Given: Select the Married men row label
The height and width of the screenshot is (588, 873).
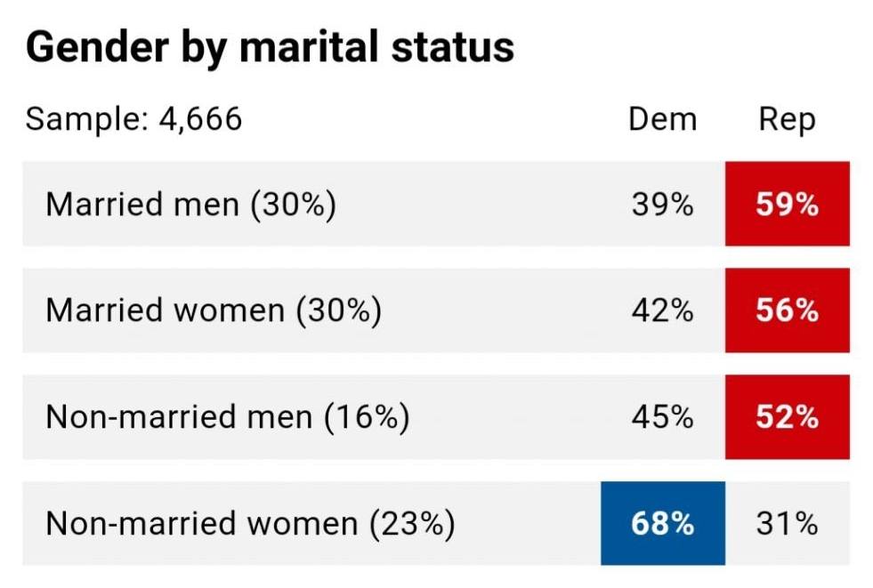Looking at the screenshot, I should point(142,205).
